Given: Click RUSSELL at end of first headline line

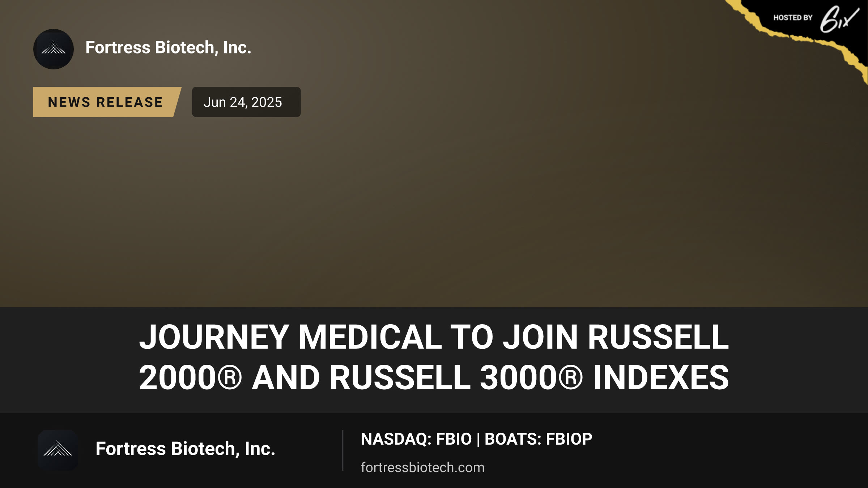Looking at the screenshot, I should coord(658,337).
